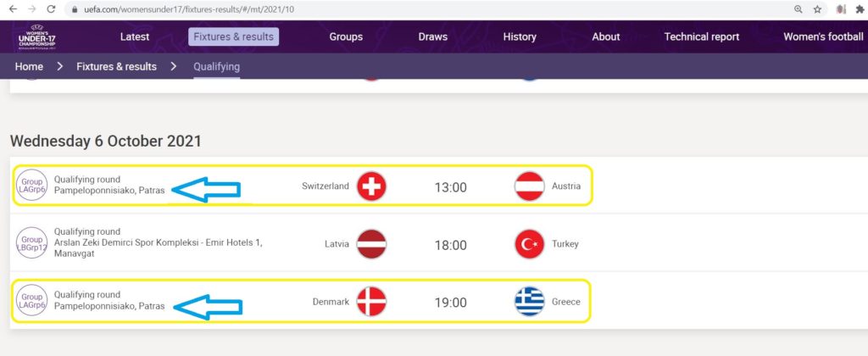Image resolution: width=868 pixels, height=356 pixels.
Task: Click the Turkey flag icon
Action: coord(529,244)
